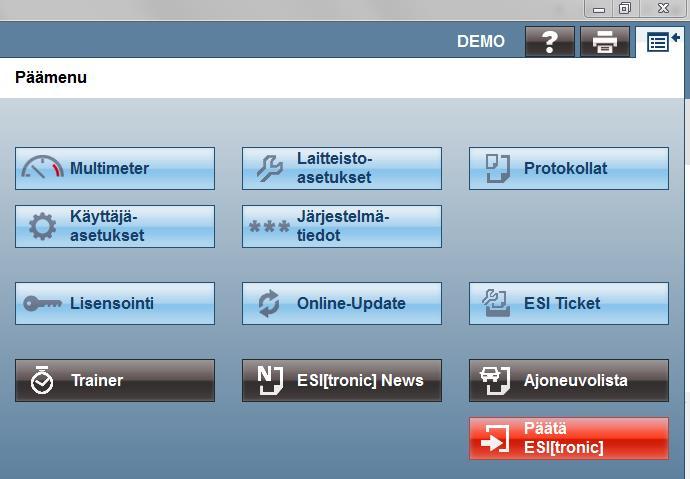690x479 pixels.
Task: Click the printer icon button
Action: [x=605, y=42]
